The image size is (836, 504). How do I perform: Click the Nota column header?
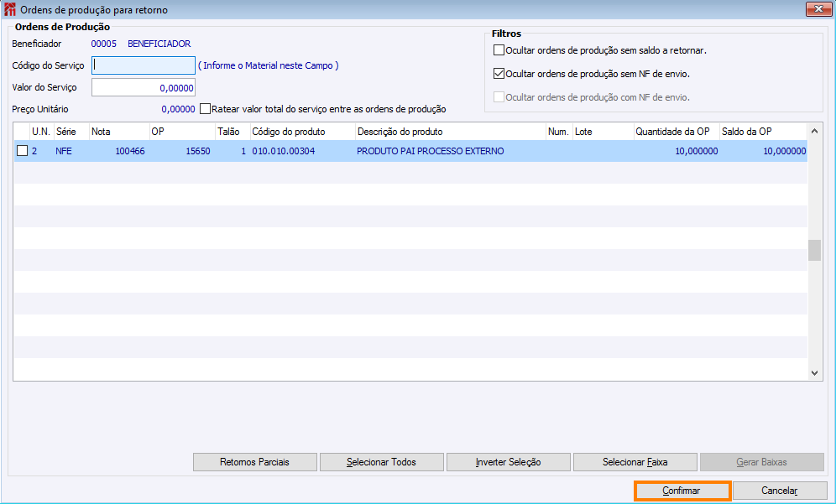point(119,132)
